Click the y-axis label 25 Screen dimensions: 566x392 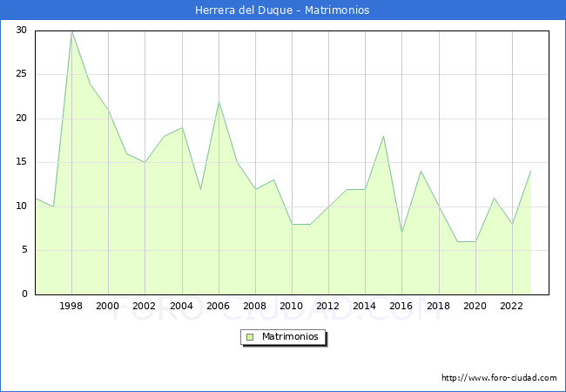[21, 74]
